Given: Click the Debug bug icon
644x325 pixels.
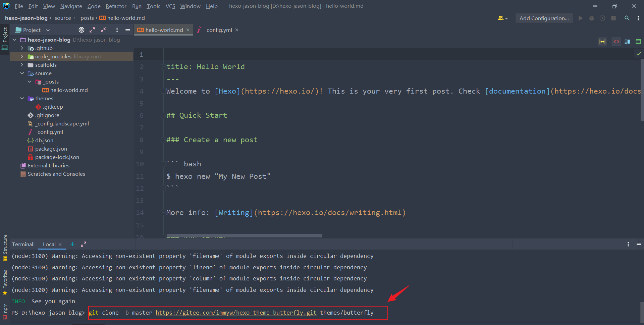Looking at the screenshot, I should pos(591,18).
